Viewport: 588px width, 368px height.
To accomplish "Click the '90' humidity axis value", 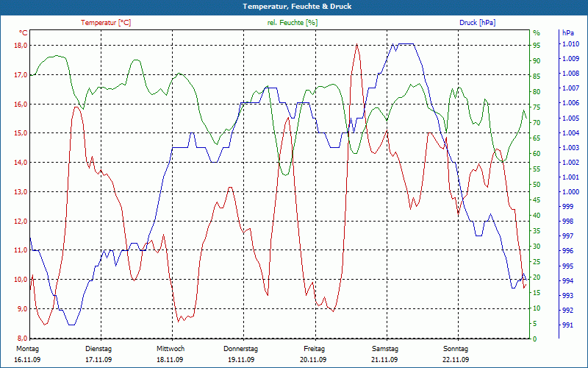I will click(537, 61).
